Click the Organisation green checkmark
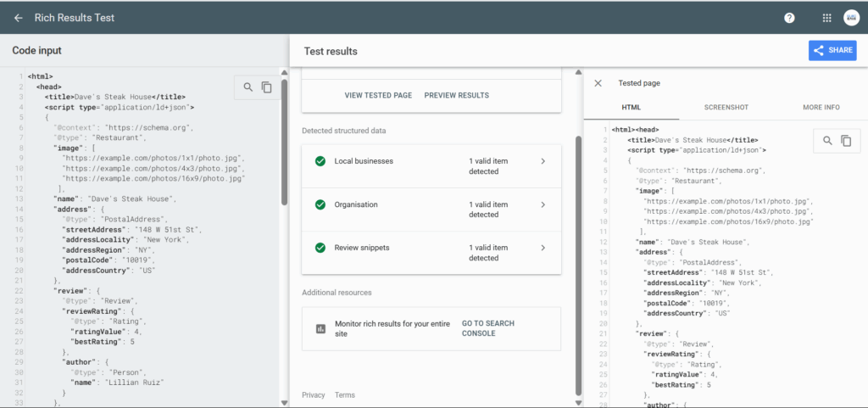Screen dimensions: 868x408 tap(320, 204)
